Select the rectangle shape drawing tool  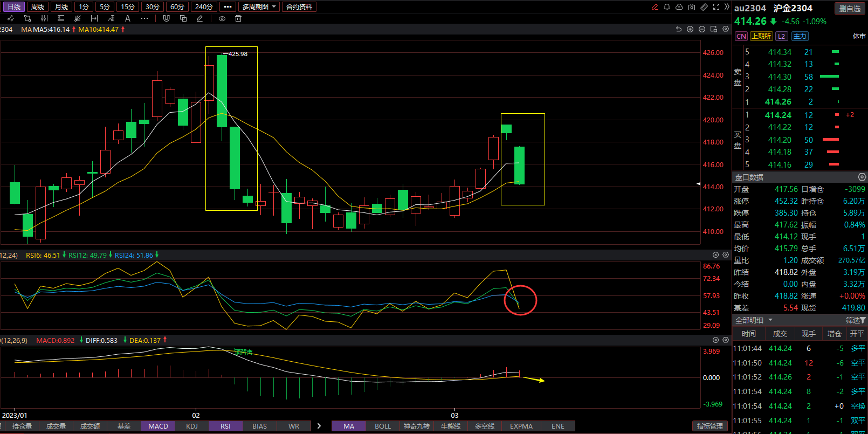pyautogui.click(x=27, y=18)
